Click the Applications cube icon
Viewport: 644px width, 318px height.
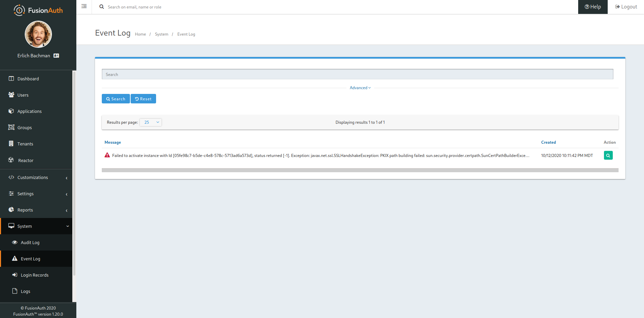(x=11, y=111)
